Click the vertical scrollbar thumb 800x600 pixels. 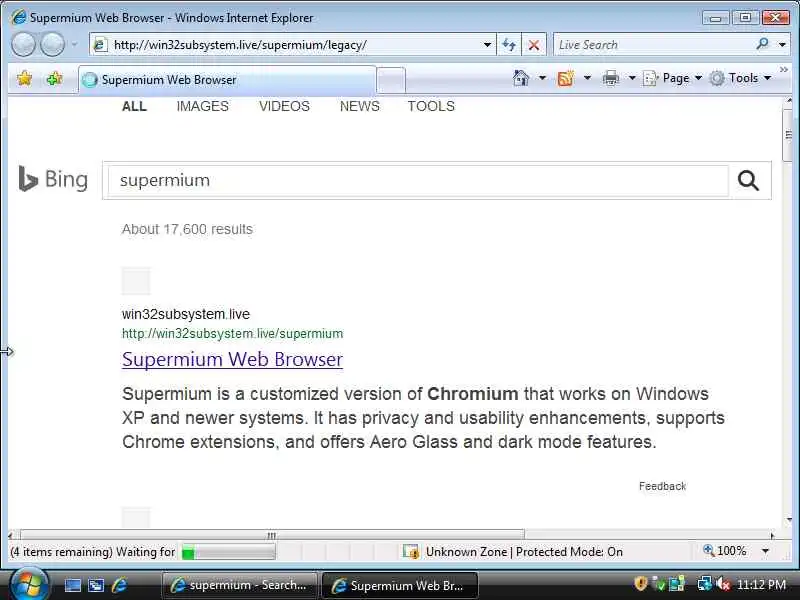(x=788, y=135)
